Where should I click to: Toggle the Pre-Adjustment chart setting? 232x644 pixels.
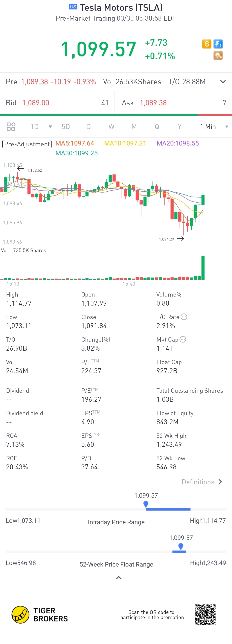[x=27, y=144]
